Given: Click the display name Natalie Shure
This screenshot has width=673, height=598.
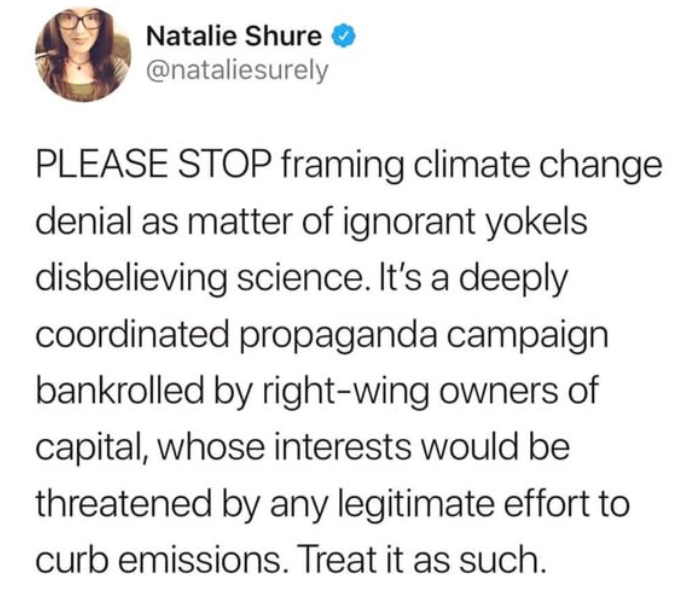Looking at the screenshot, I should pos(235,38).
